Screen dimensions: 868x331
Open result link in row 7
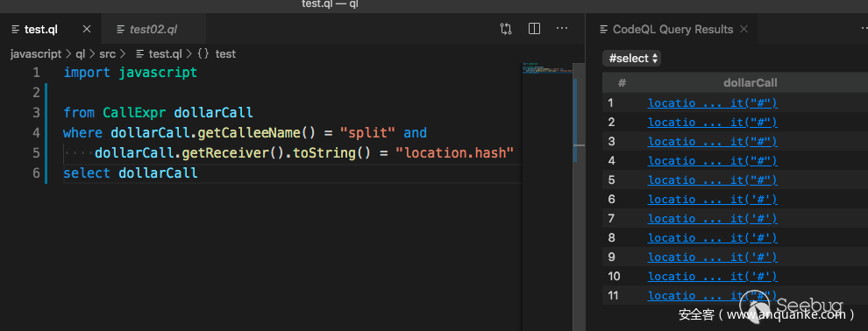[x=713, y=219]
